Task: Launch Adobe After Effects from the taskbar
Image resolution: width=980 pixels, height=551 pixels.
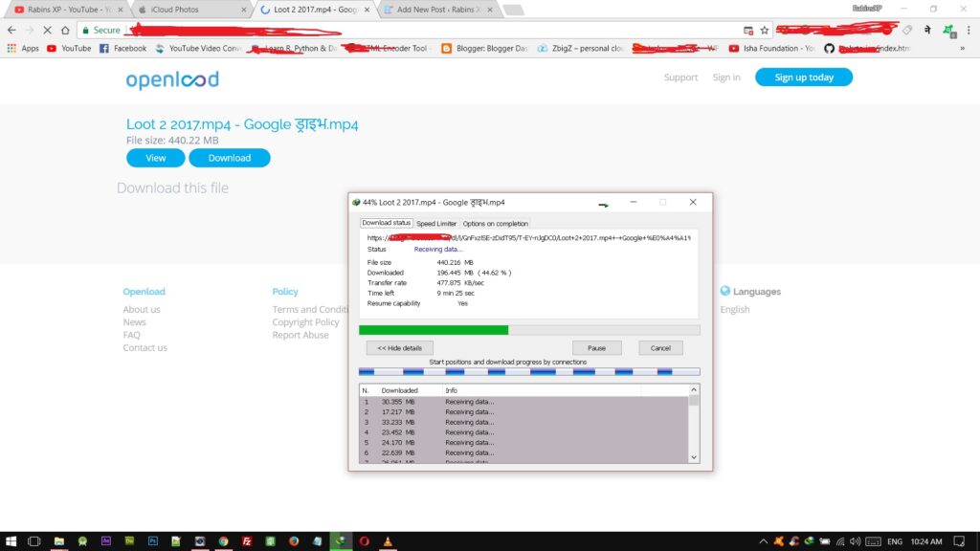Action: pyautogui.click(x=105, y=540)
